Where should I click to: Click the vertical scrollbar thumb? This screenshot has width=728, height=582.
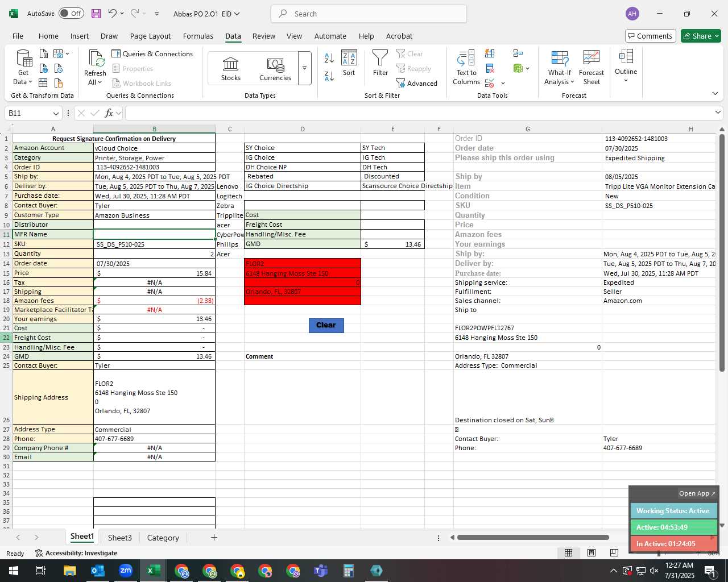pyautogui.click(x=722, y=253)
